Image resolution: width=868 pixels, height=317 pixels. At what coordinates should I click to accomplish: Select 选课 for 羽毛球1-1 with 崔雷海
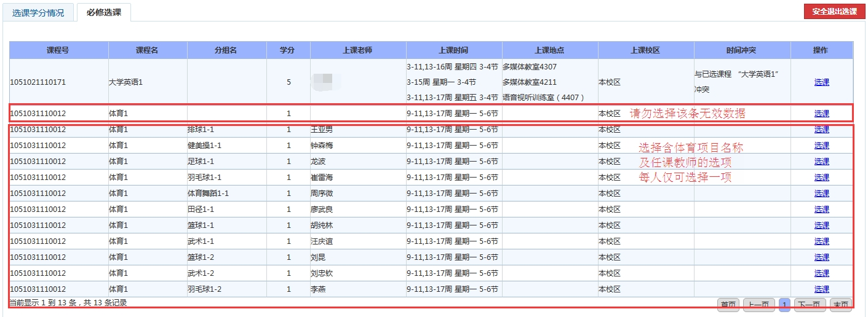[821, 178]
